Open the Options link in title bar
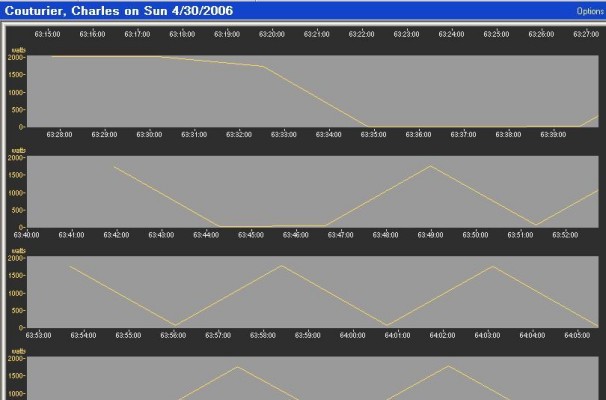Viewport: 606px width, 400px height. [x=591, y=11]
